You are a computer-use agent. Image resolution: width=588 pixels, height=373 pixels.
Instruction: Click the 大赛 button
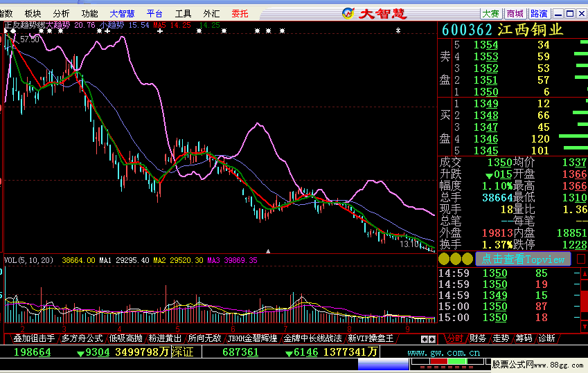click(x=491, y=14)
